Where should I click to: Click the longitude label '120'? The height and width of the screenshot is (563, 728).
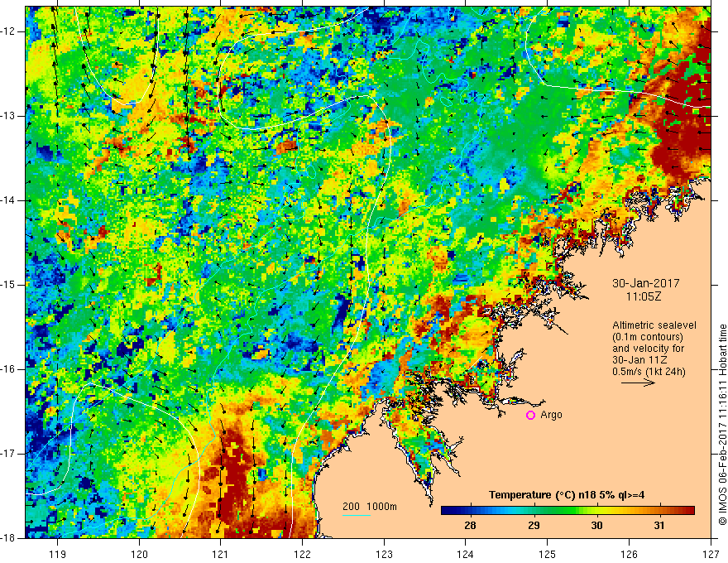tap(139, 554)
